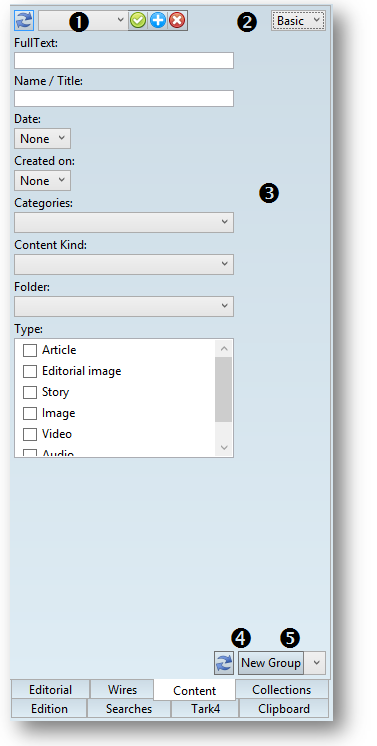This screenshot has height=746, width=377.
Task: Check the Article type checkbox
Action: tap(30, 350)
